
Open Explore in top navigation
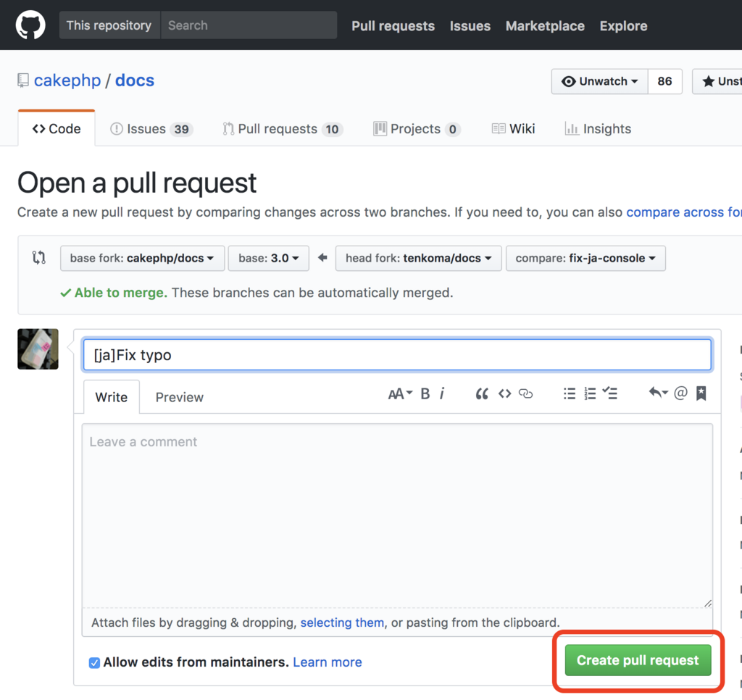(x=623, y=25)
